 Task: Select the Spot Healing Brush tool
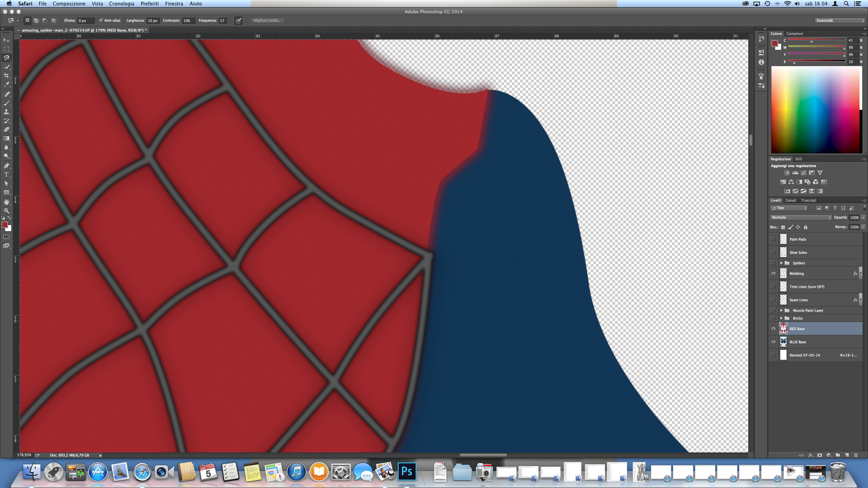(x=6, y=94)
